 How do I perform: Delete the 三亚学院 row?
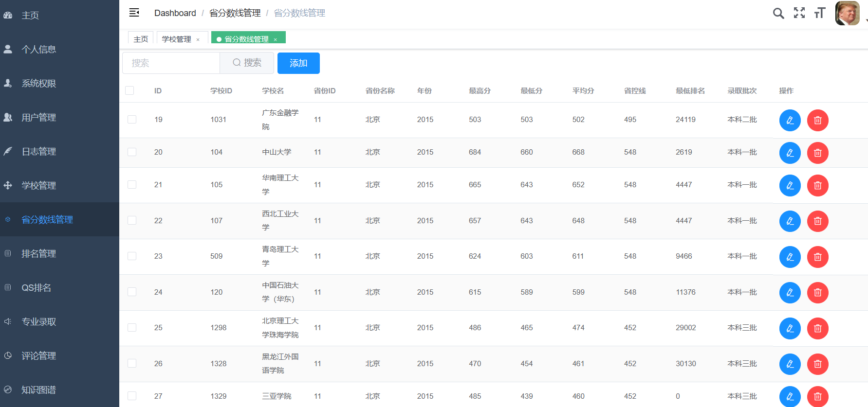[x=818, y=396]
